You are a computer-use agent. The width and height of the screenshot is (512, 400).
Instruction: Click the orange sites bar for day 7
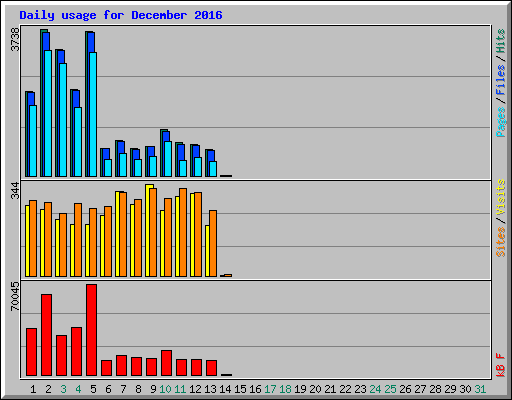click(123, 234)
